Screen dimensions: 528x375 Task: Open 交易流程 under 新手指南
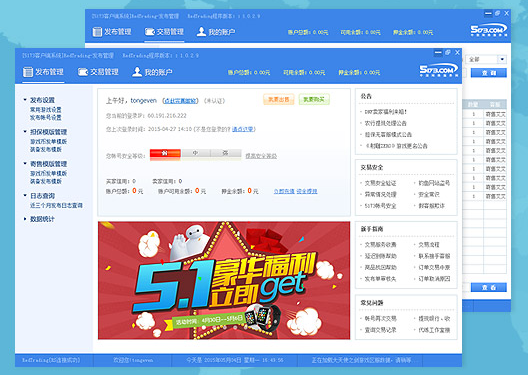pyautogui.click(x=429, y=245)
